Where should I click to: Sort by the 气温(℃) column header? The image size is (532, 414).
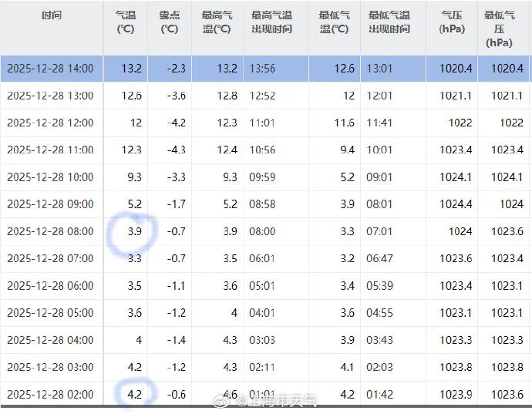click(x=125, y=22)
